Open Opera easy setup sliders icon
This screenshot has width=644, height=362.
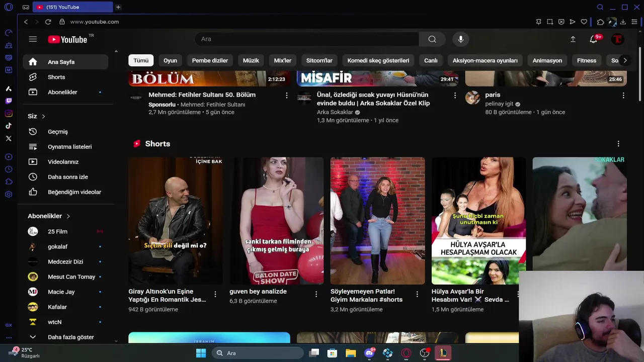click(634, 22)
